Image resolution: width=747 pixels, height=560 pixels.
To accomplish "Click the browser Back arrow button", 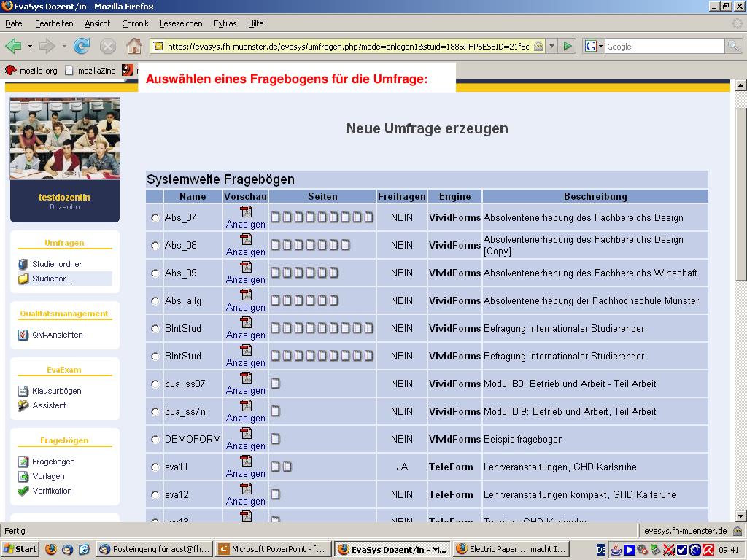I will click(13, 46).
